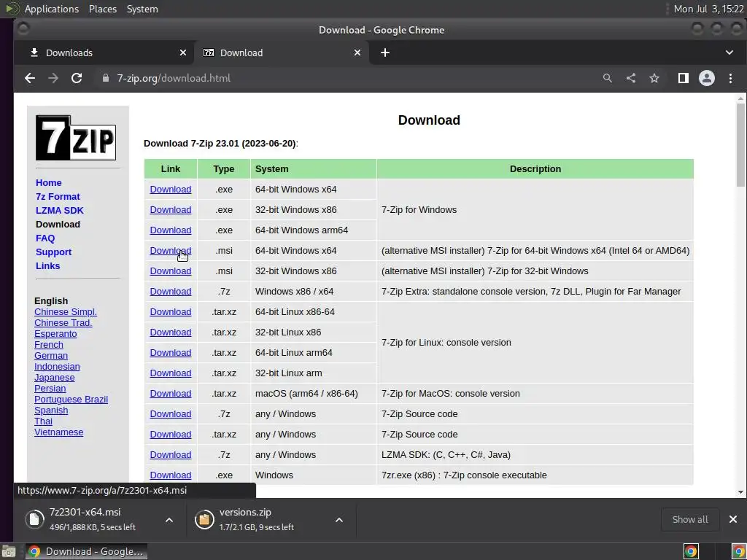Download .tar.xz for 32-bit Linux arm
This screenshot has height=560, width=747.
point(171,374)
